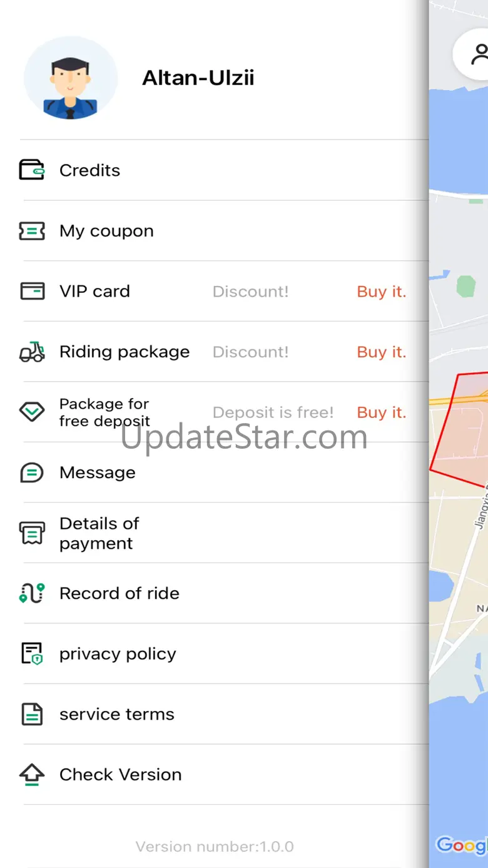The width and height of the screenshot is (488, 868).
Task: Tap the Credits wallet icon
Action: point(32,170)
